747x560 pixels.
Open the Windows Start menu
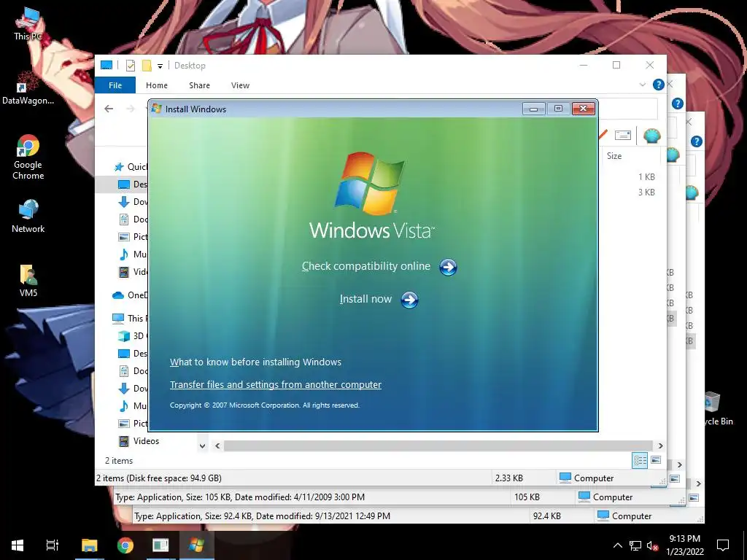[18, 545]
